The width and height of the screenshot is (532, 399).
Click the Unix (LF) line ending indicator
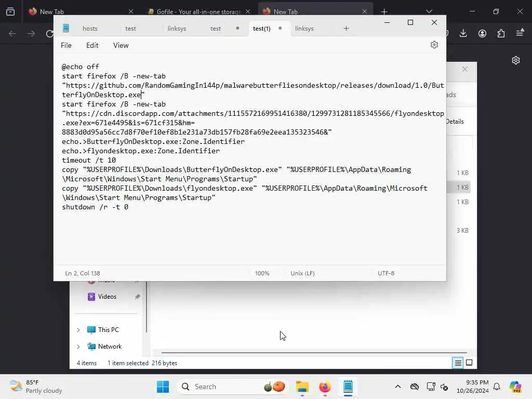click(x=302, y=273)
